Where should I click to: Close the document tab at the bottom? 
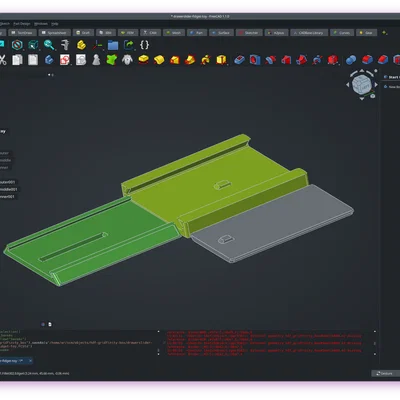click(x=30, y=361)
